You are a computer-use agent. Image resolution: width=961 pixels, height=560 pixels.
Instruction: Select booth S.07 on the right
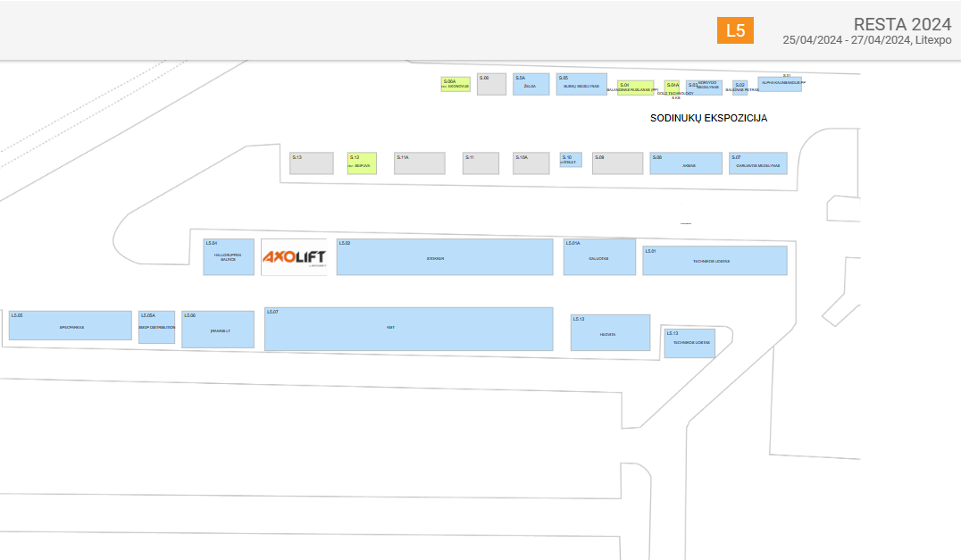tap(758, 163)
